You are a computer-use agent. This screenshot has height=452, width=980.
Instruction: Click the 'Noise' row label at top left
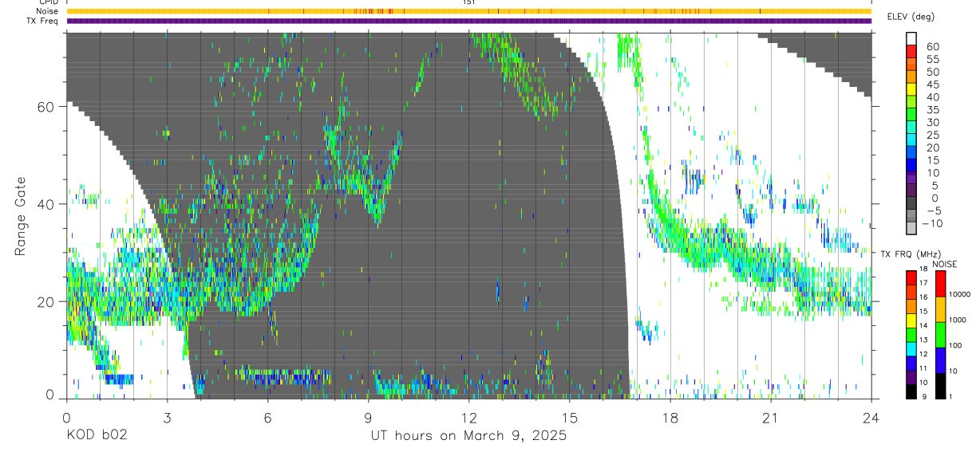48,11
